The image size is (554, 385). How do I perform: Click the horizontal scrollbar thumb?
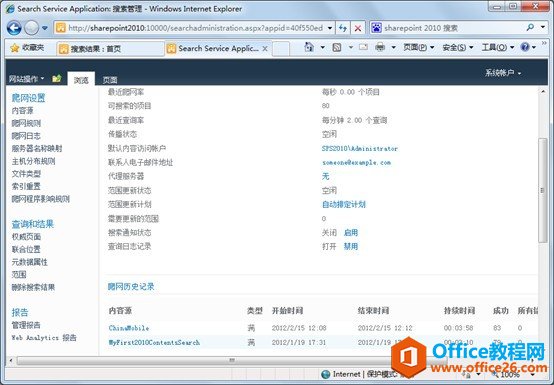click(232, 360)
